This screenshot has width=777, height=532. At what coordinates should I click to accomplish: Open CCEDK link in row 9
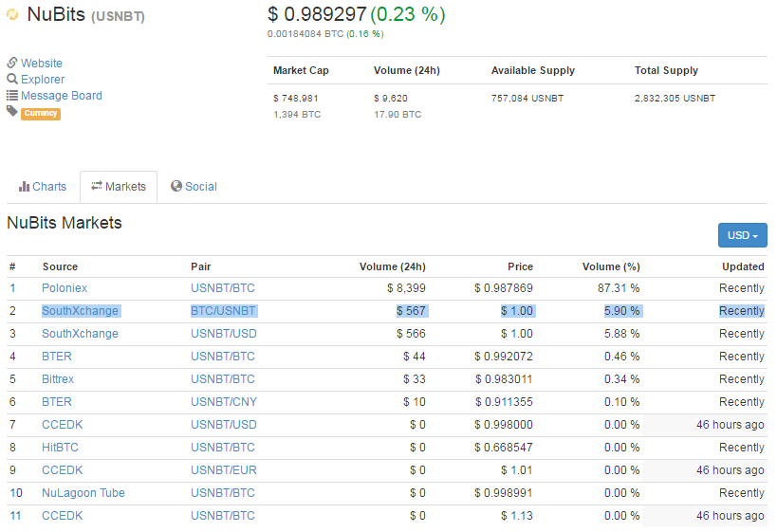pos(62,470)
